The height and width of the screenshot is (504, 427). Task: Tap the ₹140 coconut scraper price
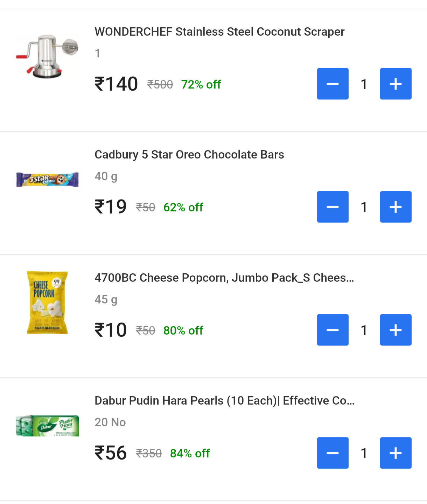[x=116, y=84]
